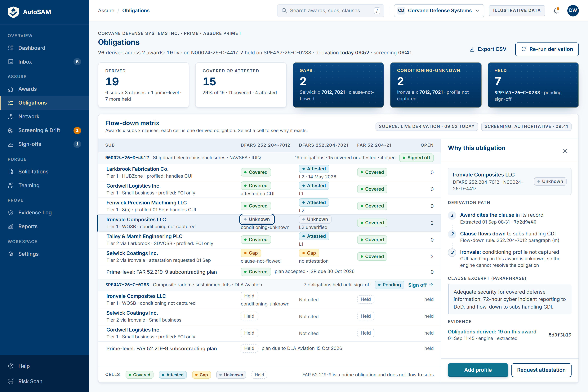Select the Held summary card
The image size is (588, 392).
coord(533,85)
